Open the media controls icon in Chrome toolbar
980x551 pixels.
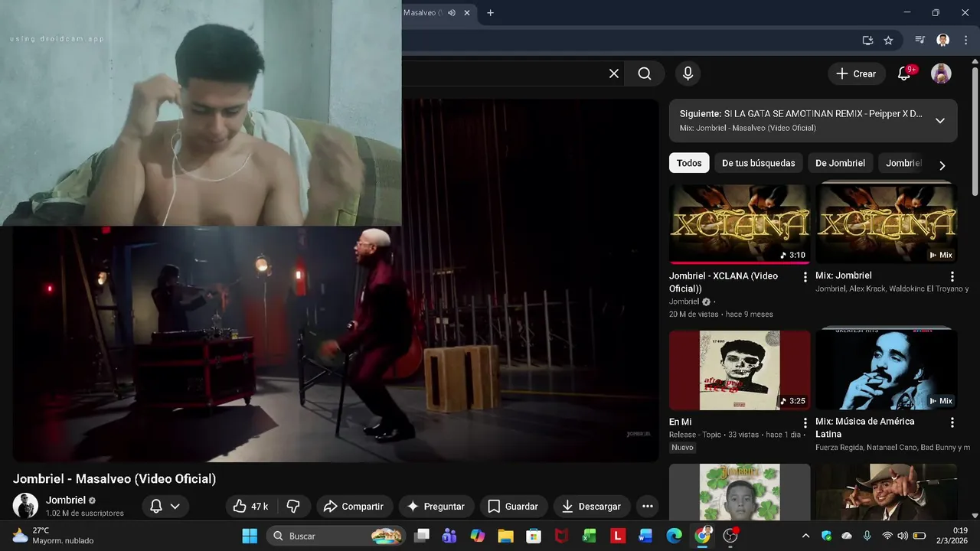point(920,41)
